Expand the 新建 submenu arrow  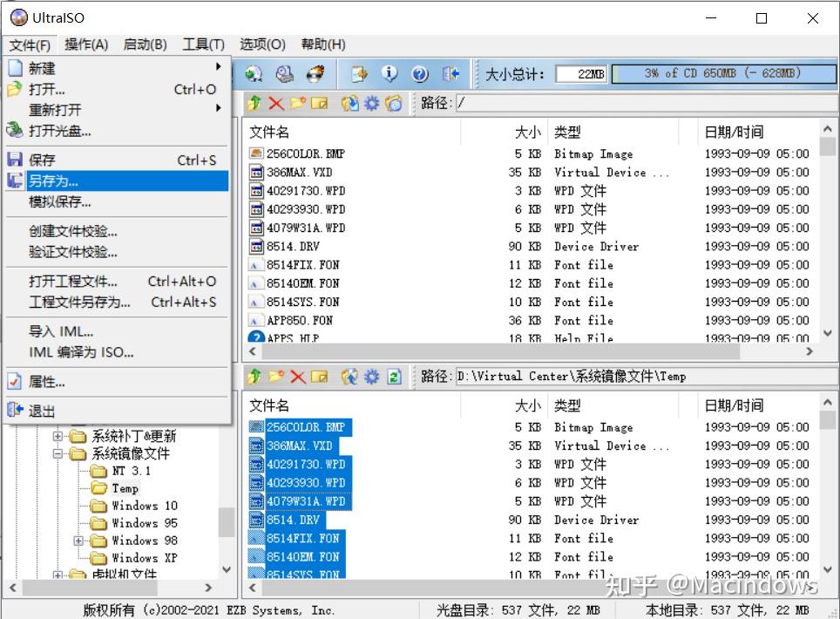click(218, 66)
